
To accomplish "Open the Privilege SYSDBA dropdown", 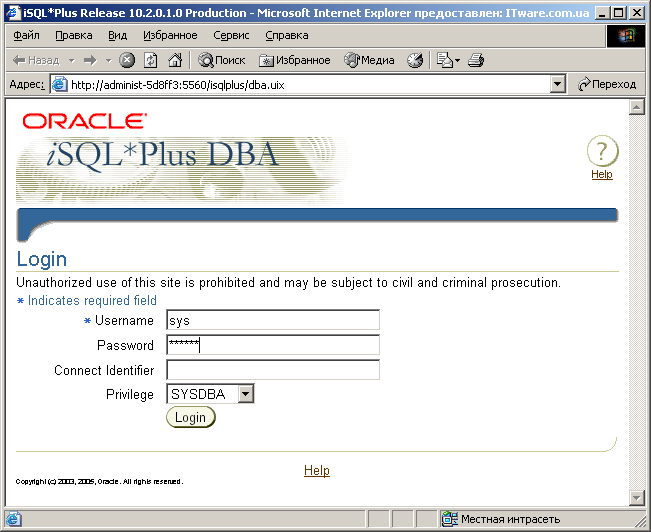I will [x=210, y=394].
